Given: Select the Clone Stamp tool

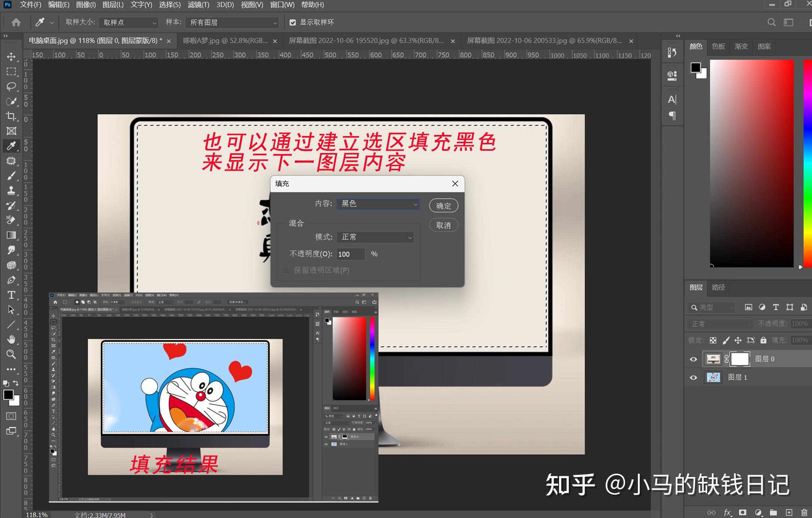Looking at the screenshot, I should 11,191.
